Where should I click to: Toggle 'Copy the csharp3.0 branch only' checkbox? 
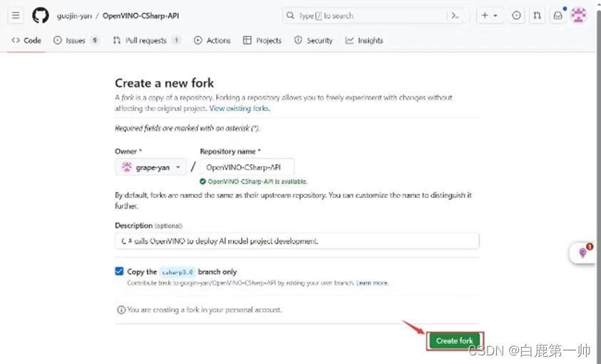(119, 271)
